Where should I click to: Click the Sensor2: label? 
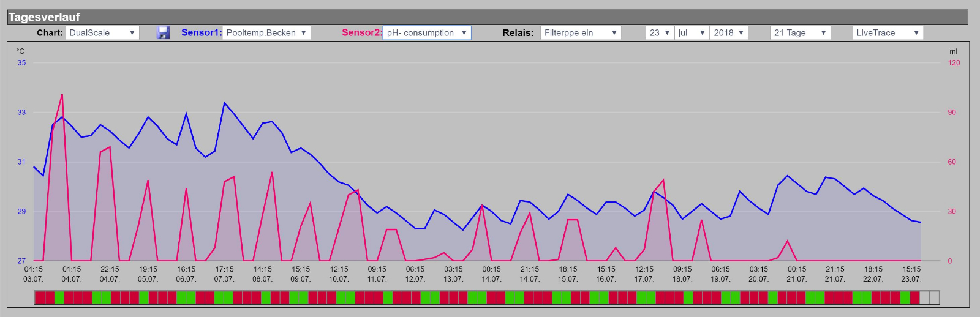point(362,32)
